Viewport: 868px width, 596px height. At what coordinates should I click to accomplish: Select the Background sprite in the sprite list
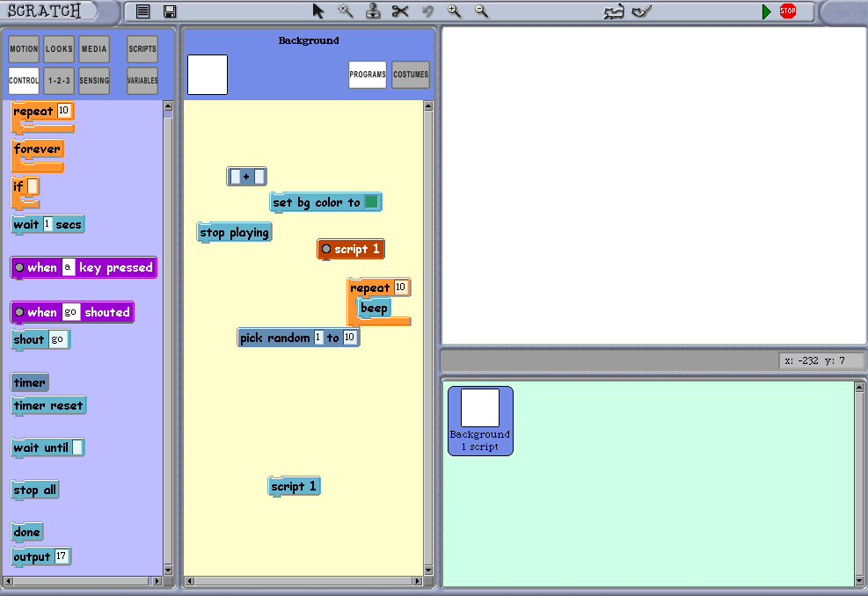click(x=480, y=421)
